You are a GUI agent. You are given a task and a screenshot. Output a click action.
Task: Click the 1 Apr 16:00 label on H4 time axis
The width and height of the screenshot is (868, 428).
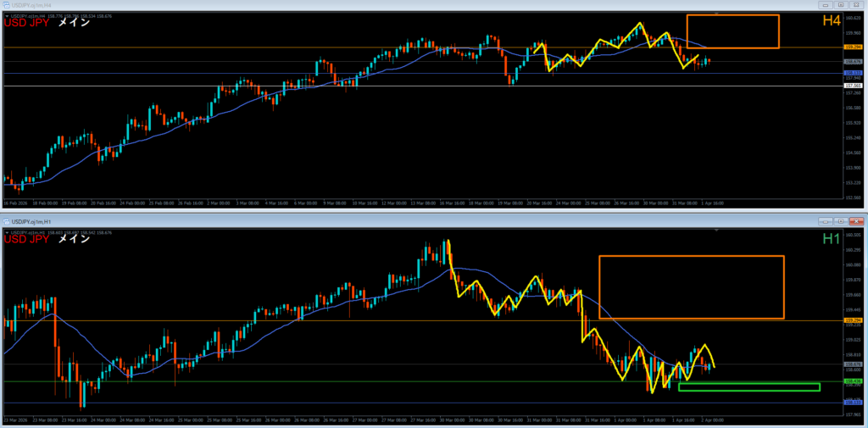pyautogui.click(x=712, y=203)
